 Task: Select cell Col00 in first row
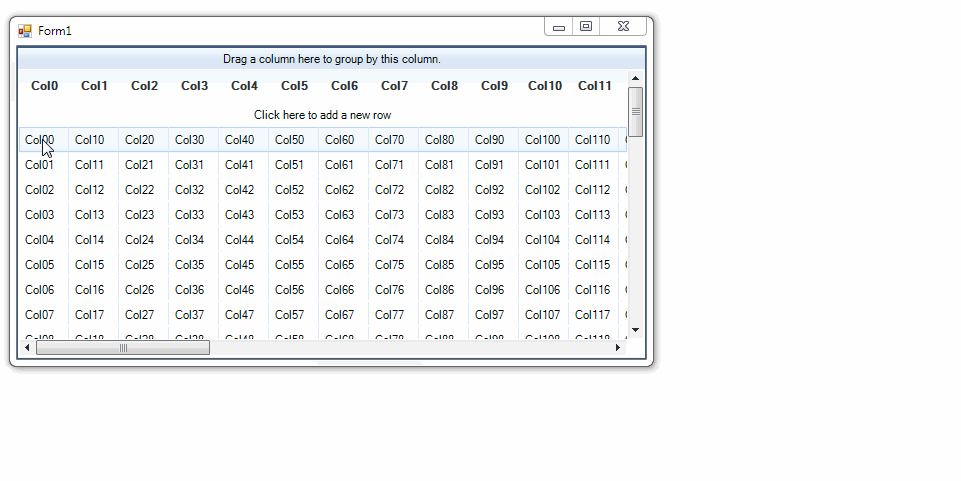click(40, 140)
